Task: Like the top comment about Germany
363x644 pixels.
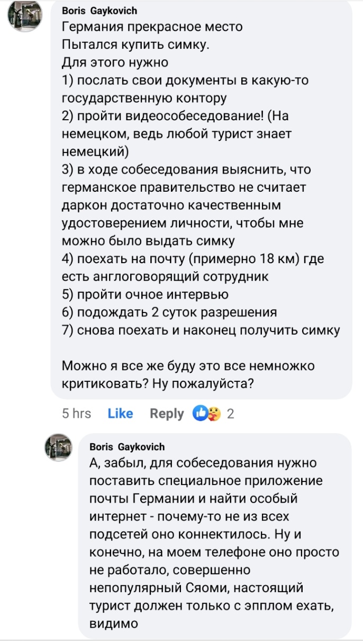Action: (x=120, y=414)
